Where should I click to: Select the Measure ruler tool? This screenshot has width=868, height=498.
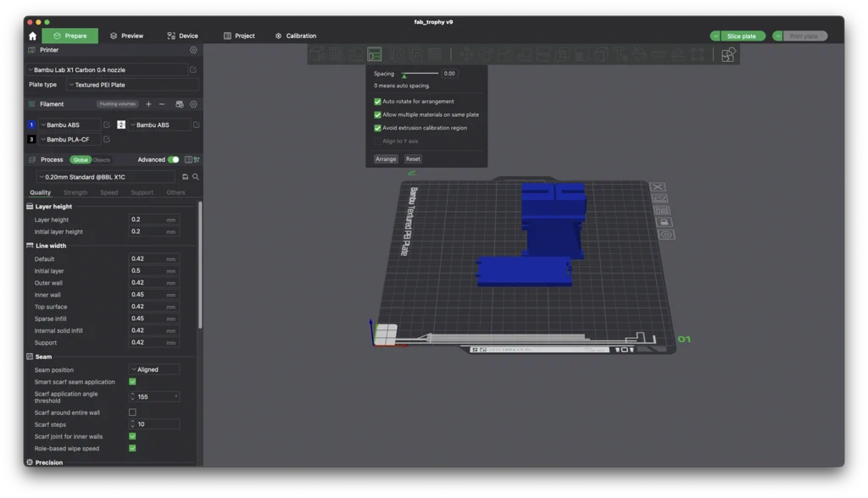[x=659, y=54]
